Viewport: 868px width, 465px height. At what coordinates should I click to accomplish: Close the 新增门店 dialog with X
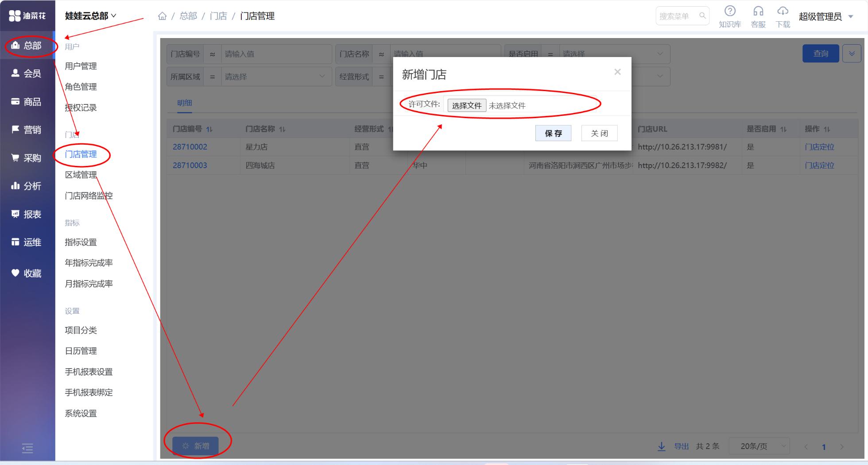pyautogui.click(x=617, y=72)
